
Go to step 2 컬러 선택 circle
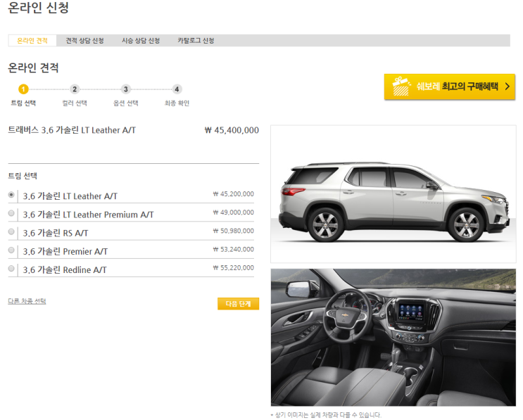tap(75, 89)
